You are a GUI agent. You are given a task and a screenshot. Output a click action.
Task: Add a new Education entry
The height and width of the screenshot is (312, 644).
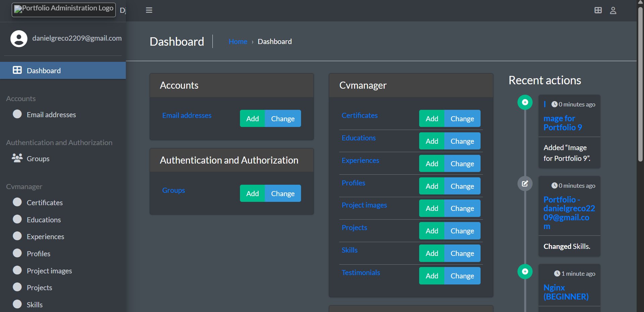coord(432,141)
